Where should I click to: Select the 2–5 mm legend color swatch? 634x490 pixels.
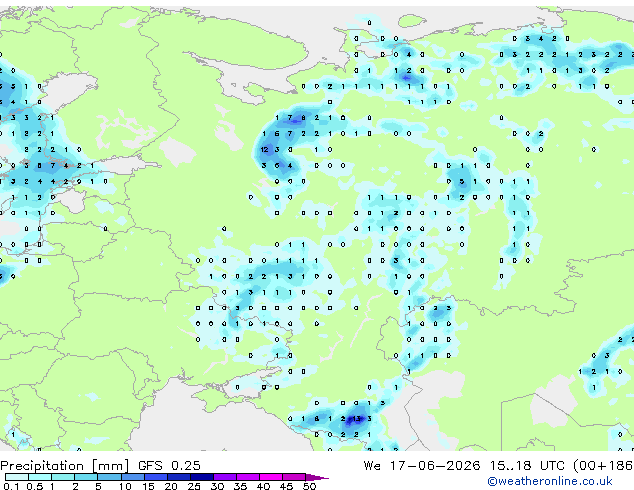point(86,477)
